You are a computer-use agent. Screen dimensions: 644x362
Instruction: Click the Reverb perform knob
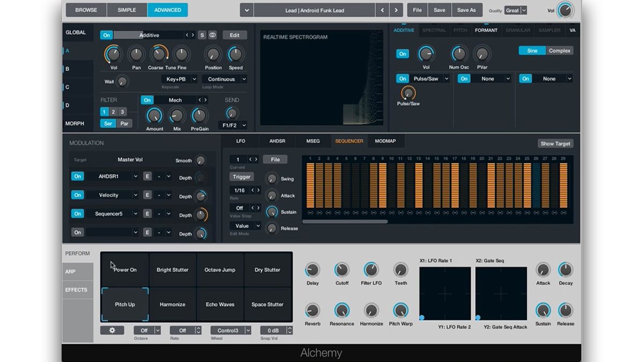pyautogui.click(x=312, y=311)
